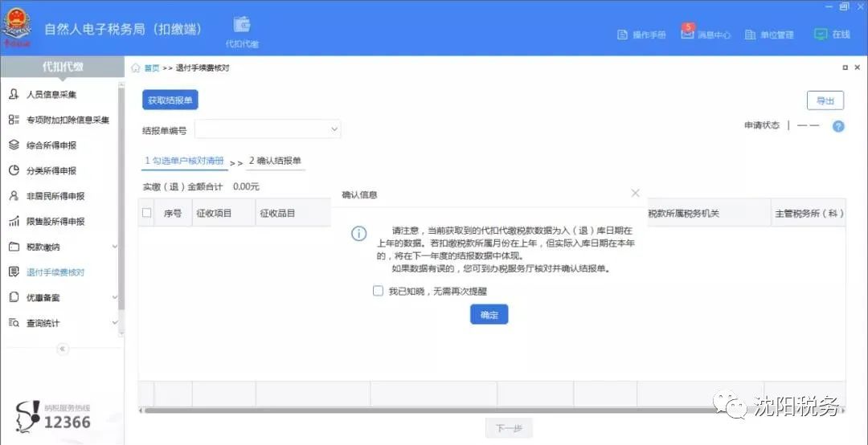
Task: Click 分类所得申报 pie chart icon
Action: point(14,170)
